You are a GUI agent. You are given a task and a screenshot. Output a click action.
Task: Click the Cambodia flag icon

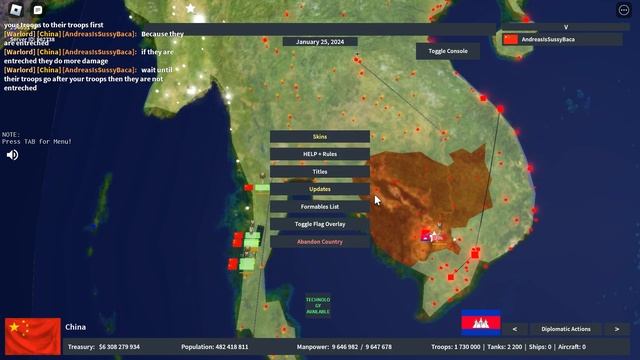click(481, 322)
